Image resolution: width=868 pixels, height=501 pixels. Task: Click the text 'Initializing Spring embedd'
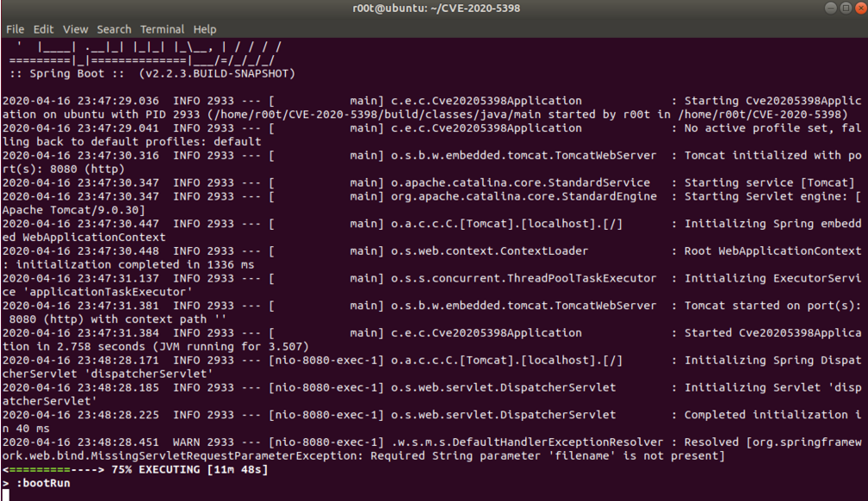click(x=772, y=224)
